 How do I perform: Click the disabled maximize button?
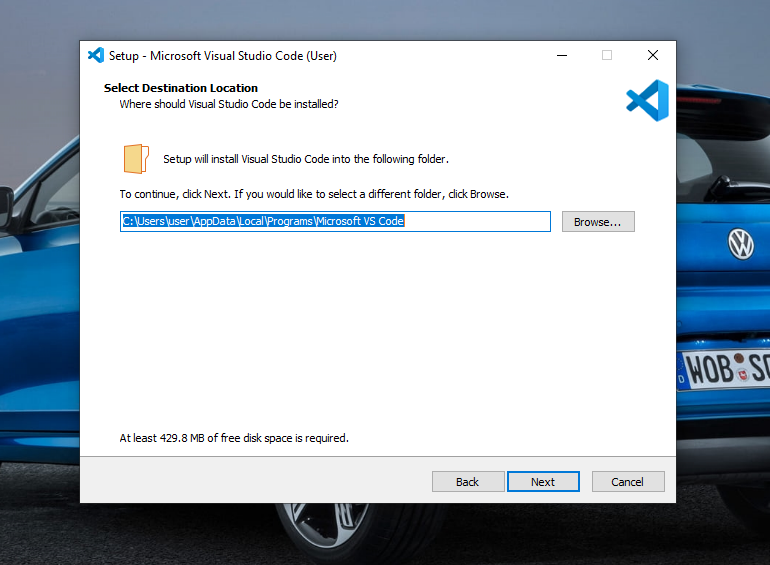607,55
